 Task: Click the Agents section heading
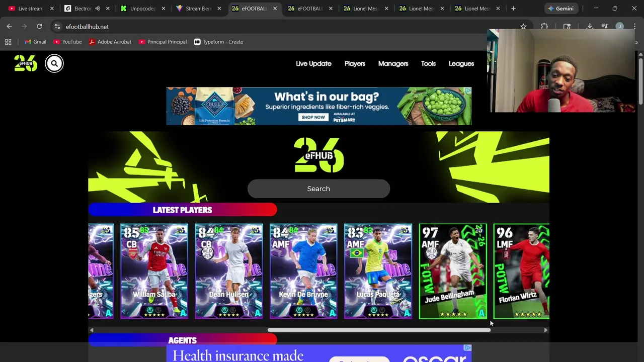(182, 340)
